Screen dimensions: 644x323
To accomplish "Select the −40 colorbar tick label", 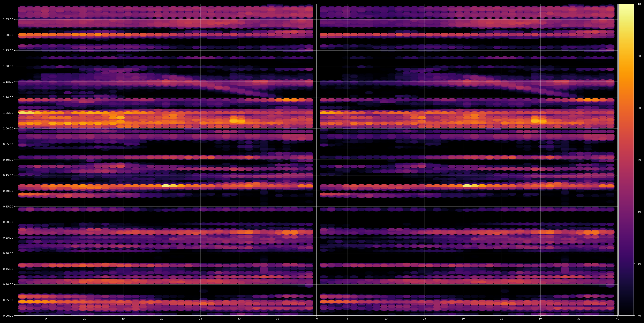I will [x=638, y=160].
